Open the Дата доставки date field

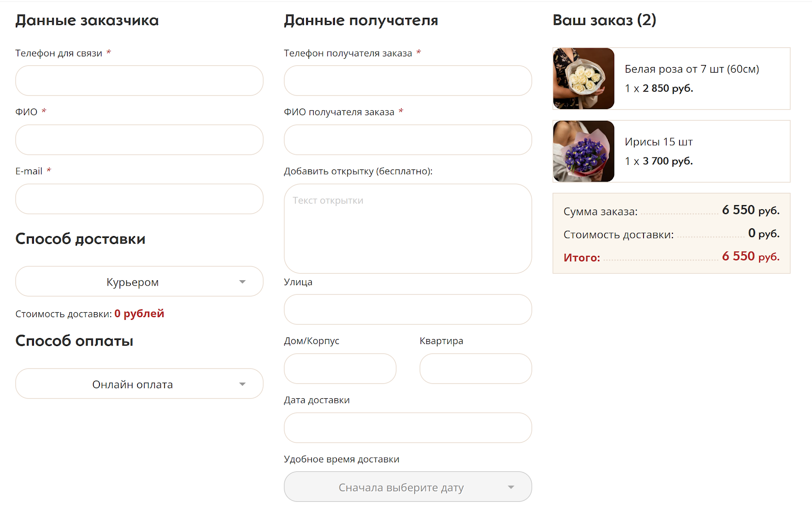click(408, 428)
